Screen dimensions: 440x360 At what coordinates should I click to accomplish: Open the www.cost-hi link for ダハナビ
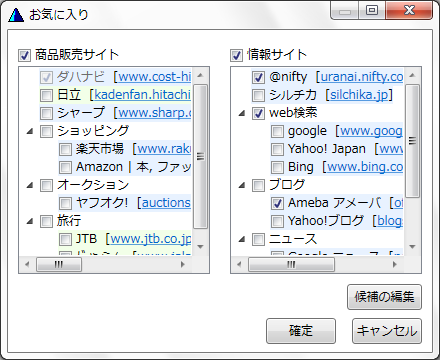pos(155,77)
